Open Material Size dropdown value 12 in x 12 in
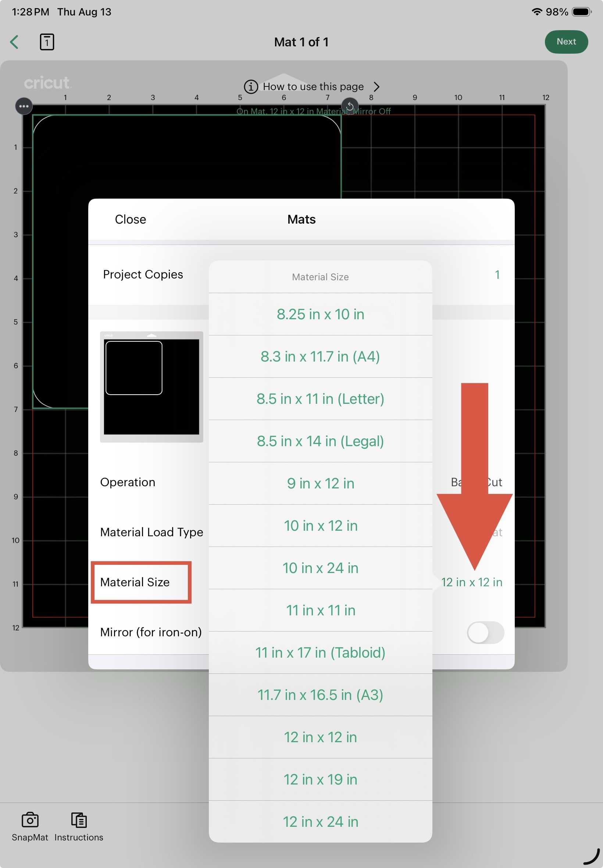This screenshot has height=868, width=603. [472, 582]
